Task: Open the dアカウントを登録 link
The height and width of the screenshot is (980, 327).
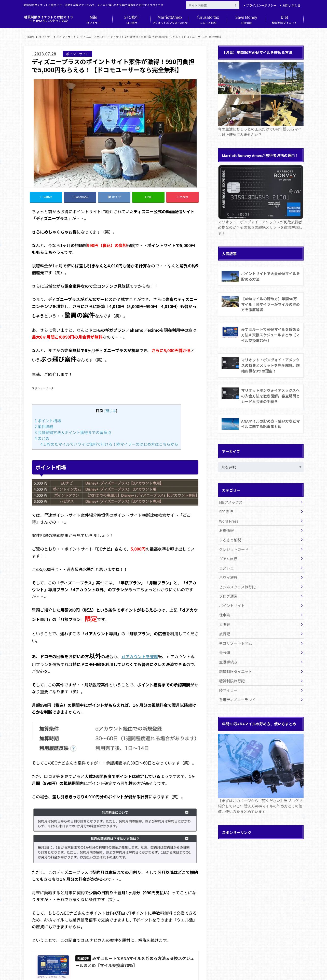Action: [x=140, y=656]
